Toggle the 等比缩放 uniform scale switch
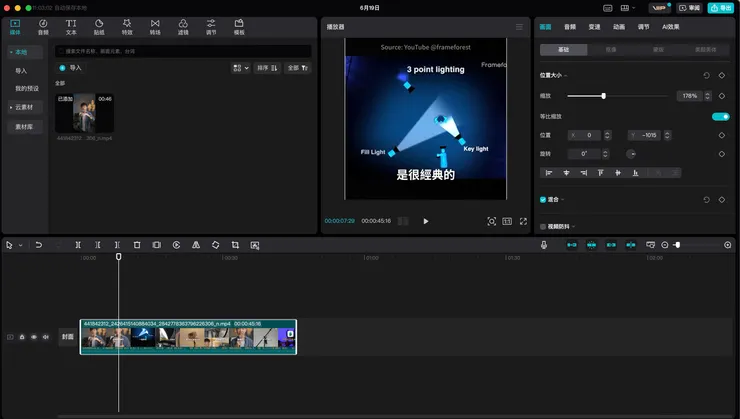The width and height of the screenshot is (740, 419). pos(719,116)
